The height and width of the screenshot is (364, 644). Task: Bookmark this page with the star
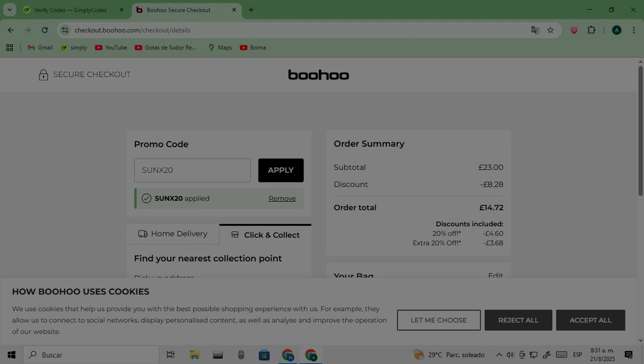coord(550,30)
